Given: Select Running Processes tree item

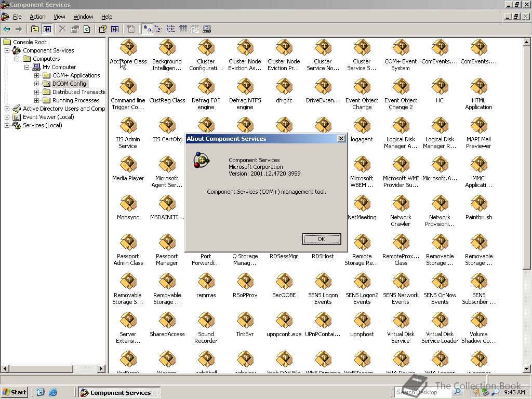Looking at the screenshot, I should [76, 100].
